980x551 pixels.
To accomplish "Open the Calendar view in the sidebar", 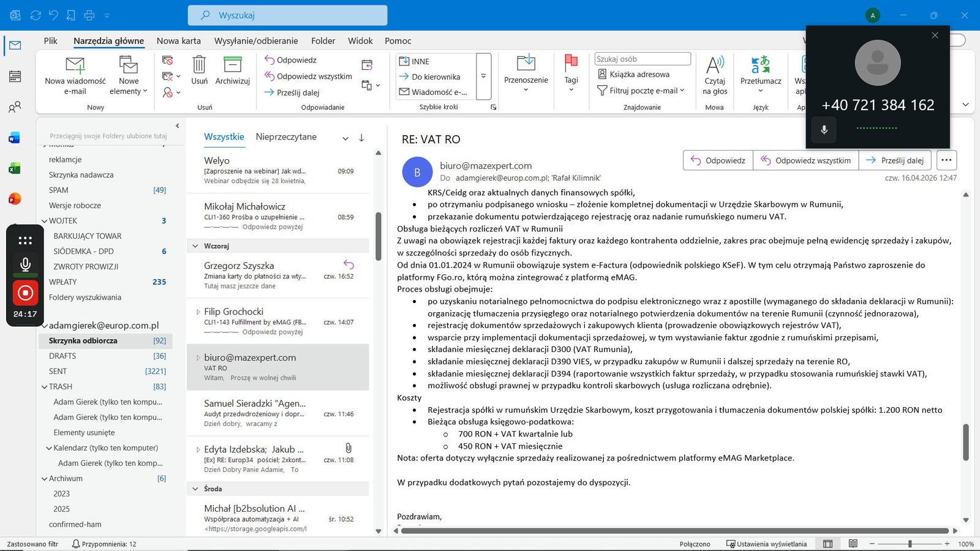I will point(15,77).
